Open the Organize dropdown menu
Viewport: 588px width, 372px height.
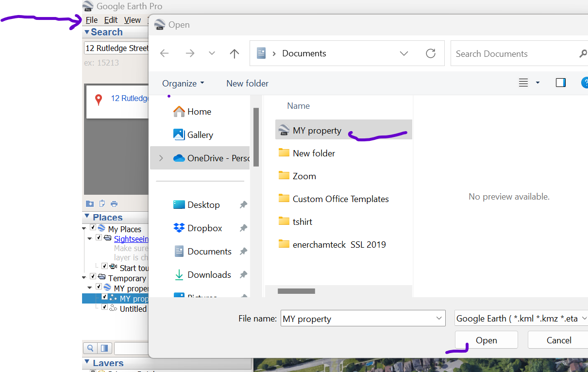point(183,83)
